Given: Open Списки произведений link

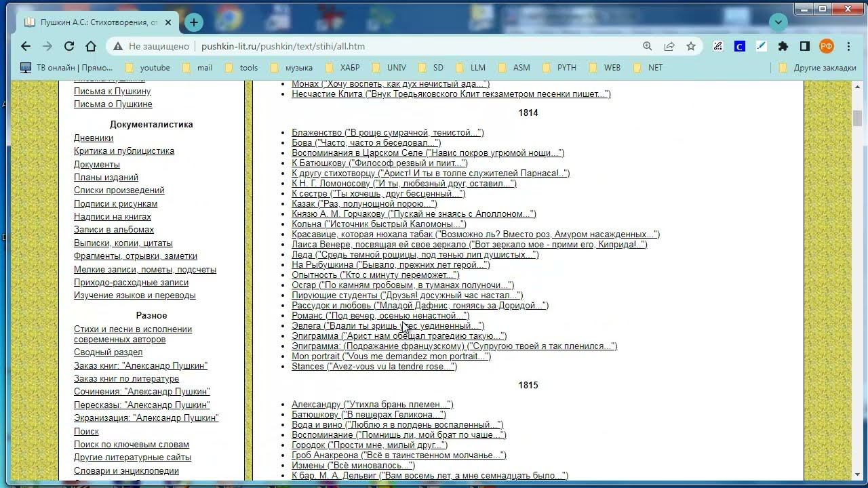Looking at the screenshot, I should coord(119,190).
